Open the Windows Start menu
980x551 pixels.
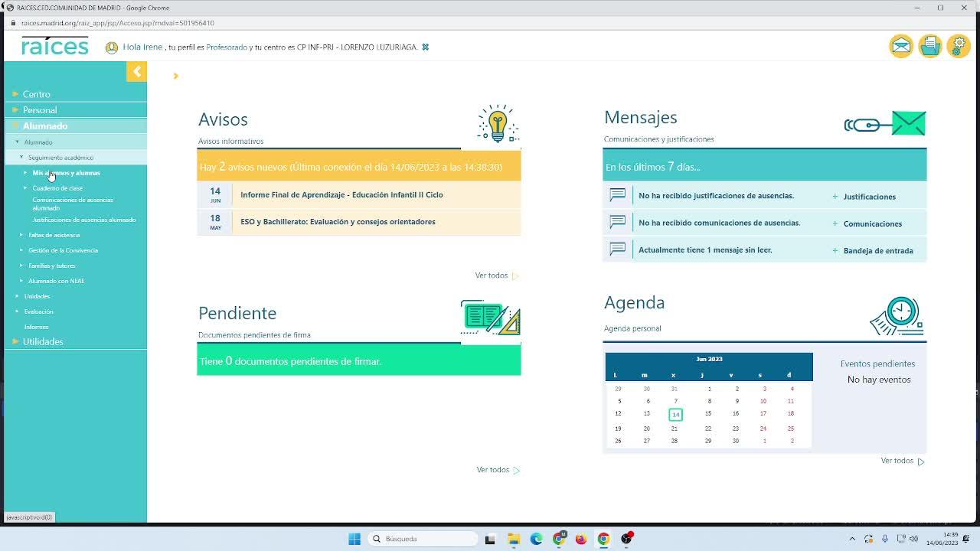(354, 539)
